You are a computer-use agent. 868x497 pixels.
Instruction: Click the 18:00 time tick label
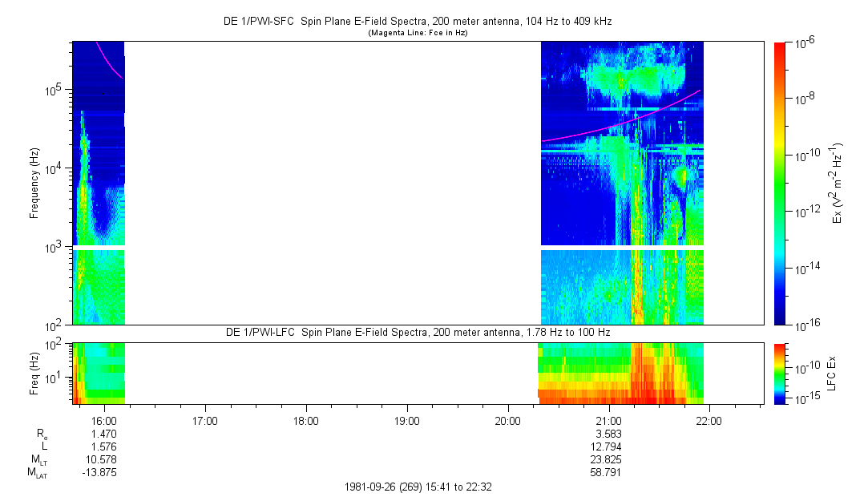coord(305,421)
